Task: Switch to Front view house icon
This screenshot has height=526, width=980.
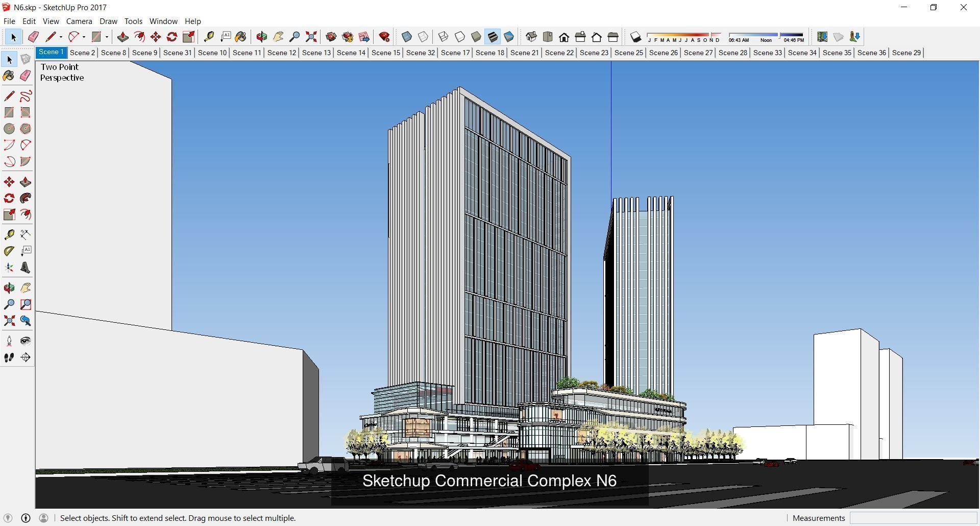Action: pos(564,37)
